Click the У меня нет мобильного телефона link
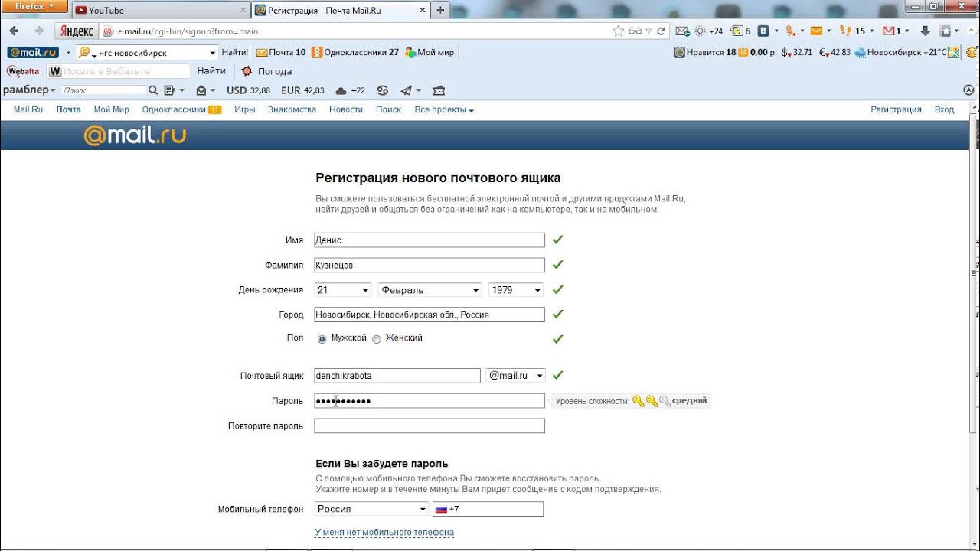Image resolution: width=980 pixels, height=551 pixels. [384, 533]
